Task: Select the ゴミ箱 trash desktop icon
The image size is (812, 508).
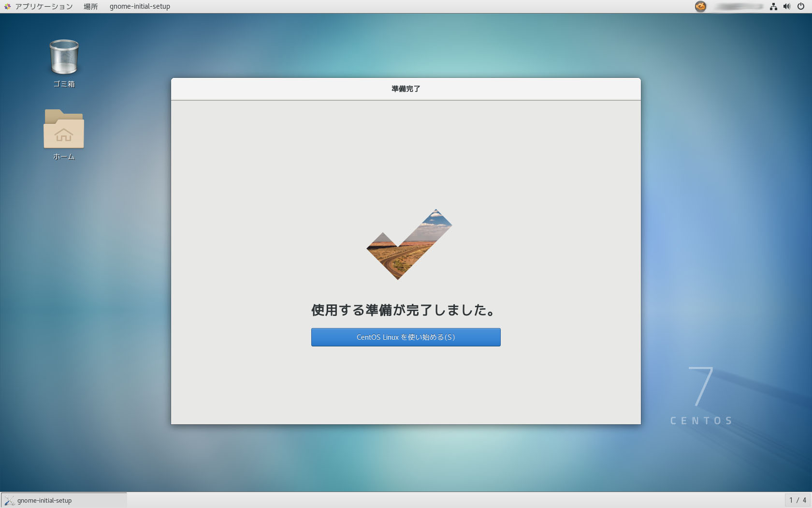Action: pos(64,63)
